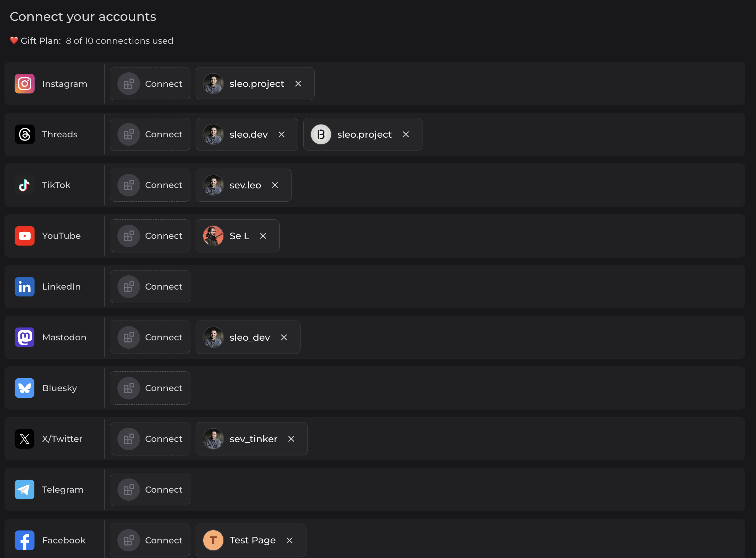
Task: Click the Mastodon platform icon
Action: coord(25,337)
